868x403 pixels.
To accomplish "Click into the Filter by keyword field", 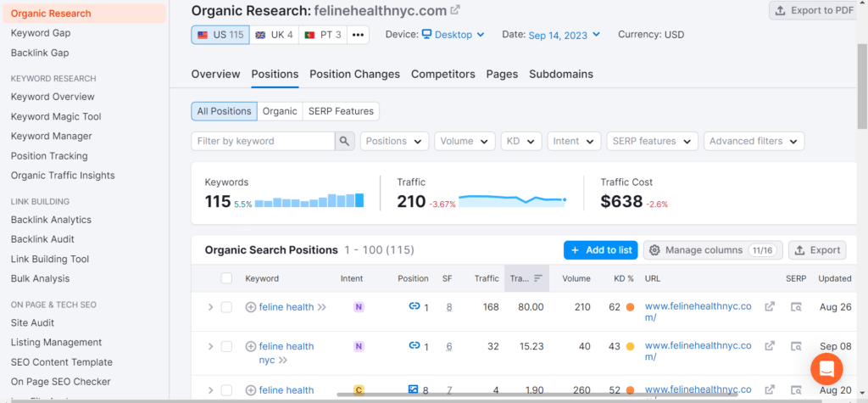I will click(263, 141).
